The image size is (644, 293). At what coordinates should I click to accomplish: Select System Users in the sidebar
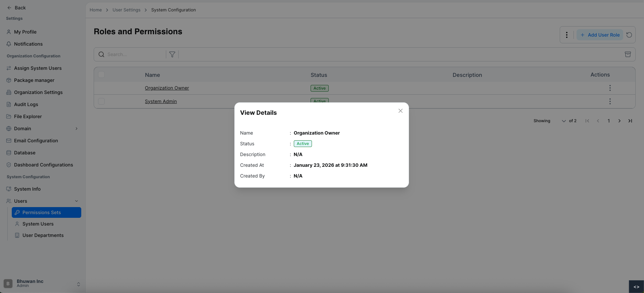[38, 224]
